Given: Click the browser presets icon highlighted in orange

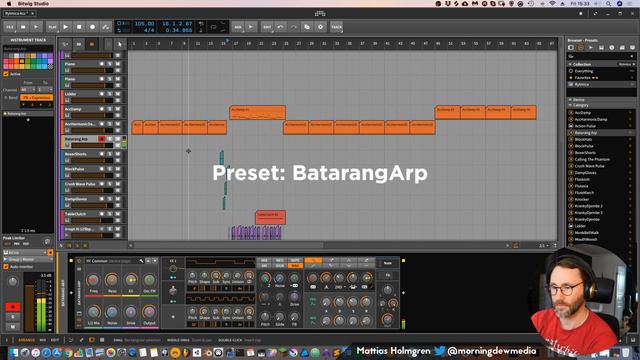Looking at the screenshot, I should click(581, 48).
